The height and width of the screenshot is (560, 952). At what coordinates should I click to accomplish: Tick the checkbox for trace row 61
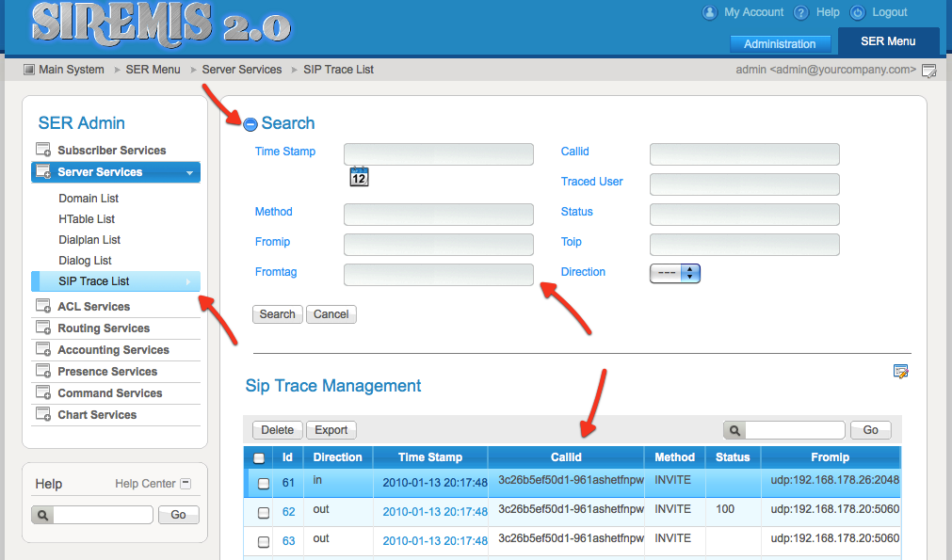point(264,484)
